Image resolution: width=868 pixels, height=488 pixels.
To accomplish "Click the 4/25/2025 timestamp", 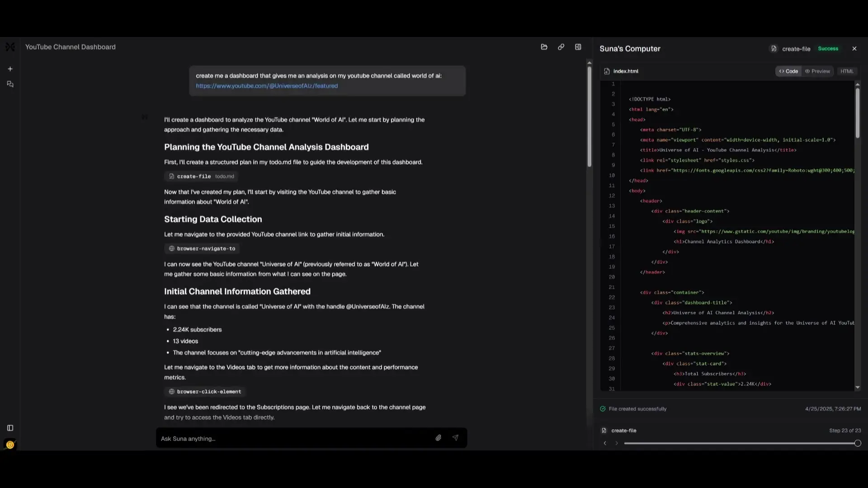I will pyautogui.click(x=833, y=409).
